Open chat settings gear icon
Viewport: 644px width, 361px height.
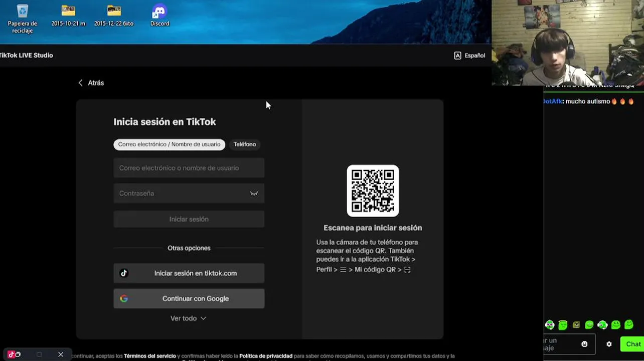(609, 344)
